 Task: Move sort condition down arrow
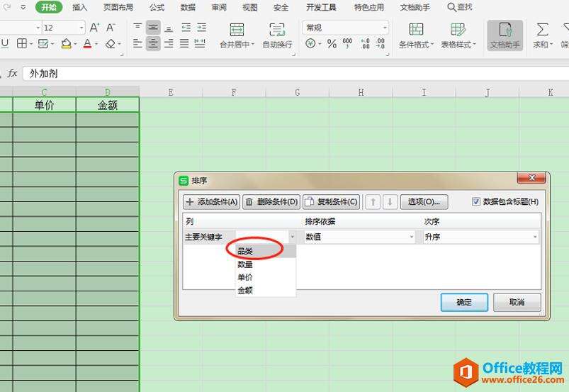point(390,202)
